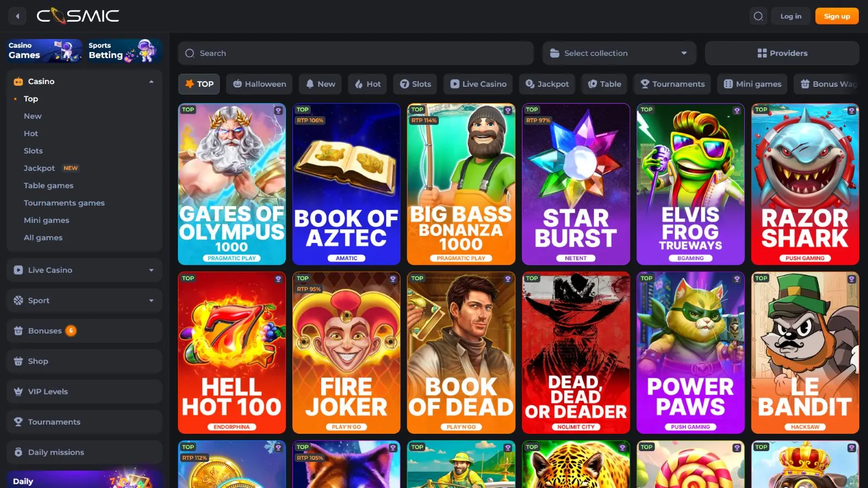Image resolution: width=868 pixels, height=488 pixels.
Task: Select the Halloween category tab
Action: (259, 84)
